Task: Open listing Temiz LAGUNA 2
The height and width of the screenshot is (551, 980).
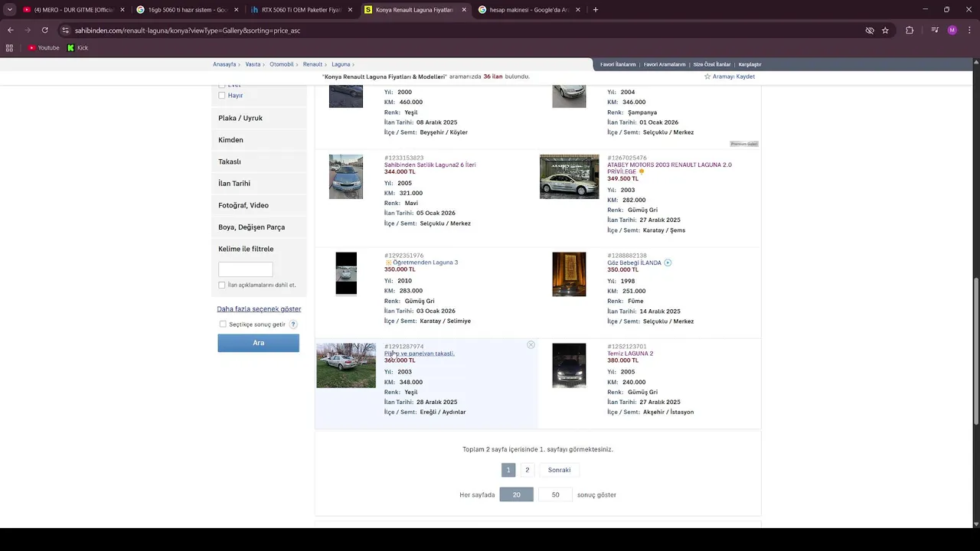Action: [630, 354]
